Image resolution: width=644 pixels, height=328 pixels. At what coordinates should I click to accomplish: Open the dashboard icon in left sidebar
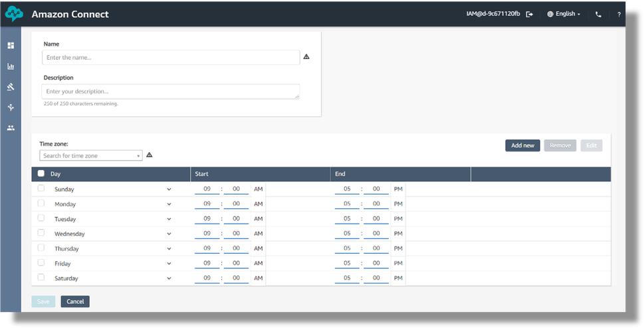(x=11, y=46)
